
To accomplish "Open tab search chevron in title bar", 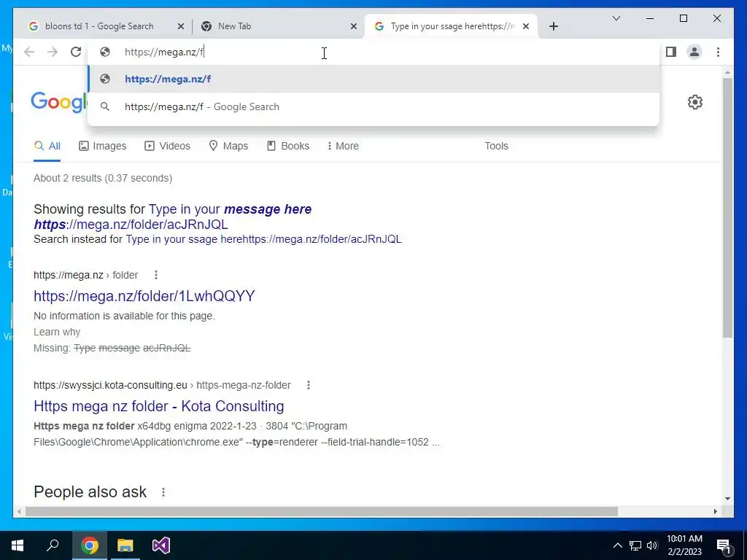I will click(x=616, y=18).
